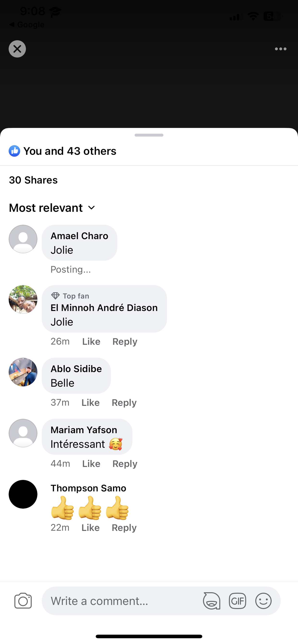Open the emoji smiley picker
298x644 pixels.
pyautogui.click(x=263, y=601)
